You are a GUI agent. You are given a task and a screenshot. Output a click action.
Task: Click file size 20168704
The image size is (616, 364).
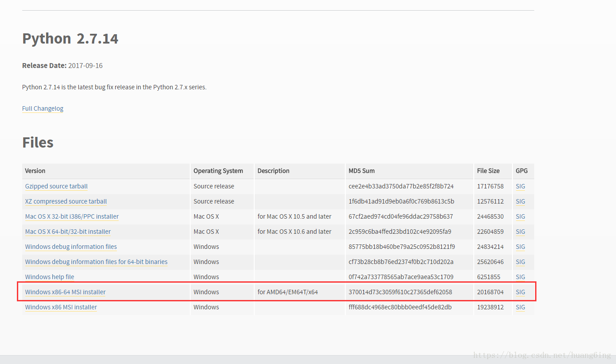[490, 292]
